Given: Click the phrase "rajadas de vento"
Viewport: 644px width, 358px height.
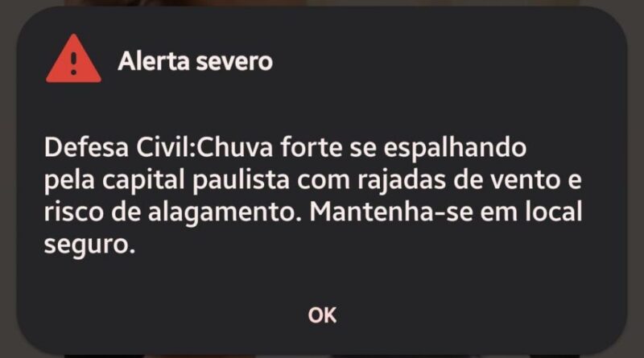Looking at the screenshot, I should pos(459,181).
